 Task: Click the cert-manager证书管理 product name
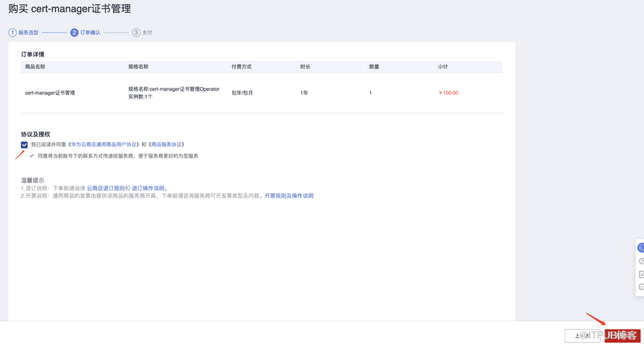pos(50,93)
